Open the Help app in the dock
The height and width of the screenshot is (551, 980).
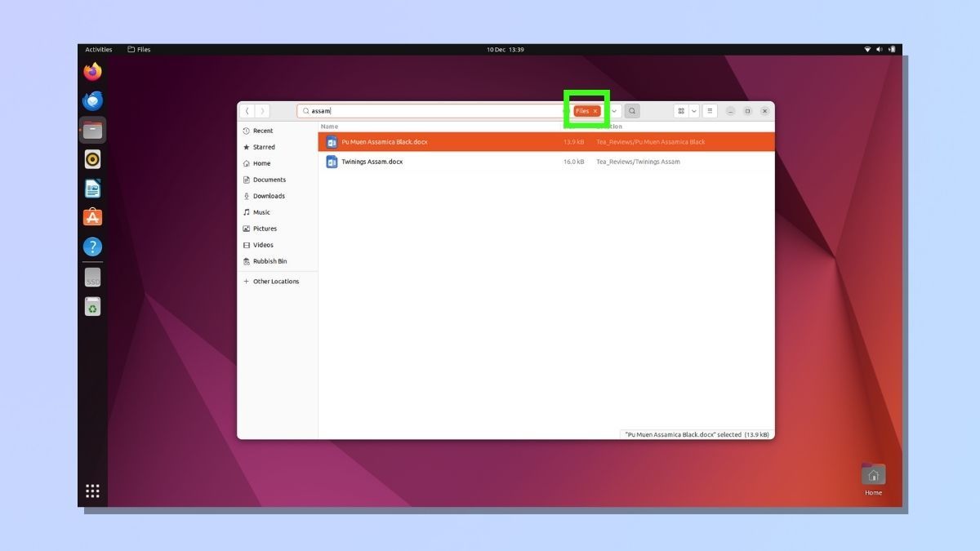click(x=92, y=246)
